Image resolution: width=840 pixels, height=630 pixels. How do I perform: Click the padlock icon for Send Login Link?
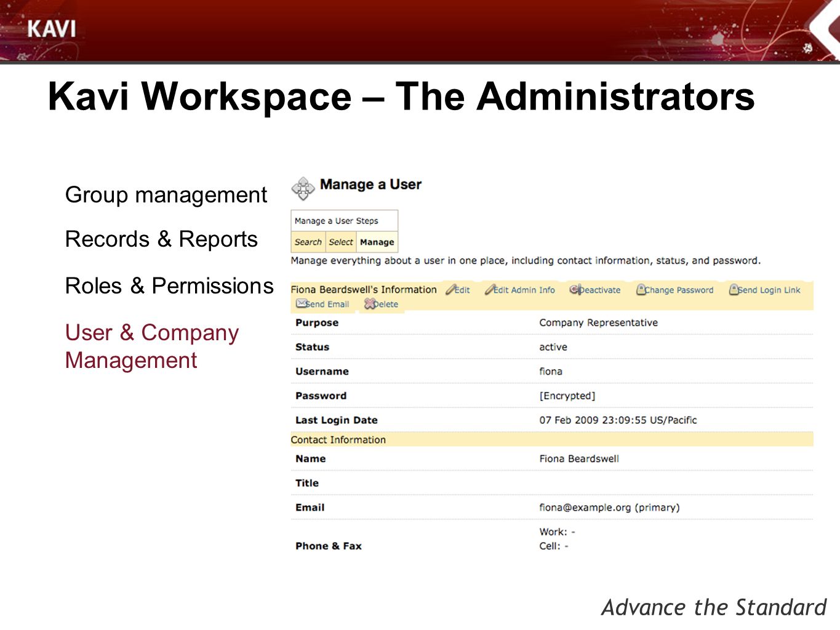[x=734, y=289]
